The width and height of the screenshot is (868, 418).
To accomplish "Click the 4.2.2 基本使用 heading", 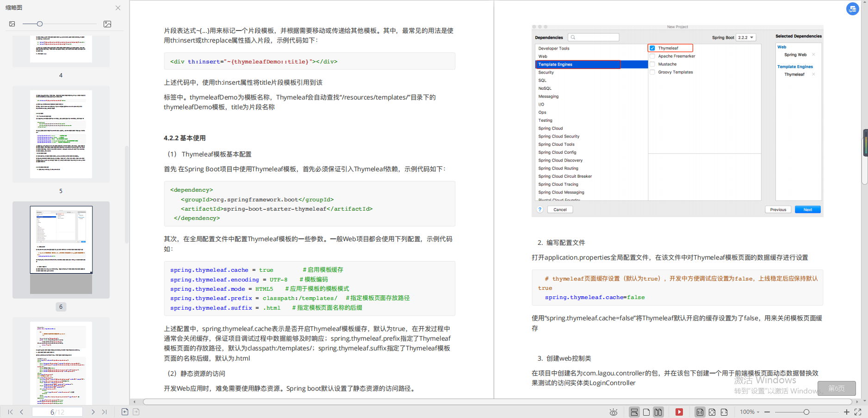I will (185, 138).
